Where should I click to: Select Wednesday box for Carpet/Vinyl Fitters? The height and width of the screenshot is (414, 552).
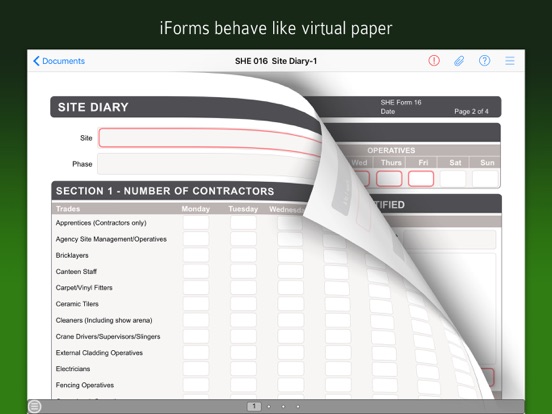290,288
